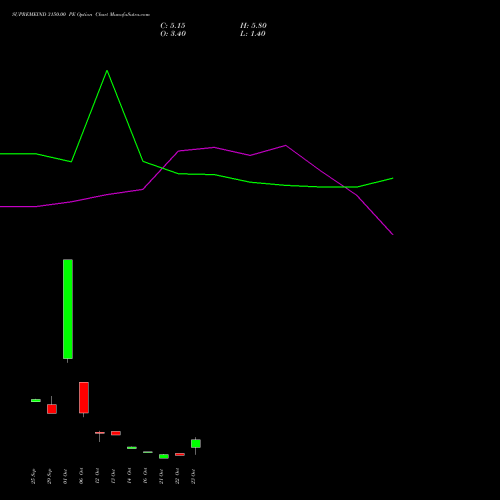500x500 pixels.
Task: Select the red candle above 06 Oct
Action: coord(84,398)
